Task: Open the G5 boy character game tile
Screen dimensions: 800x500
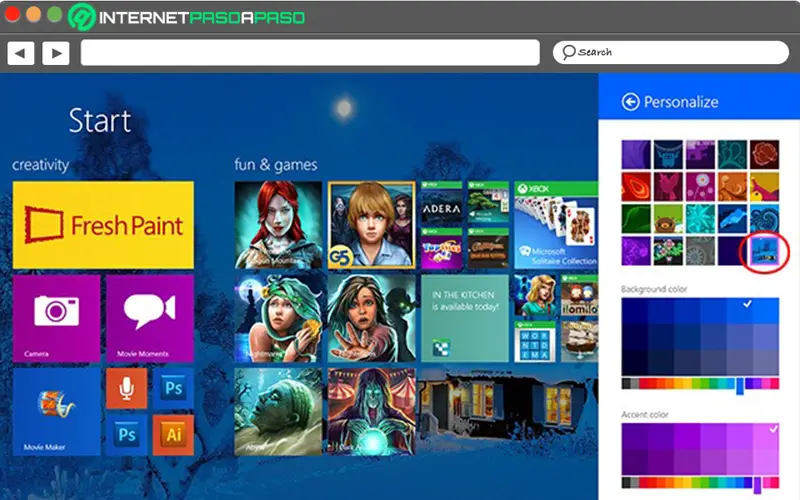Action: click(371, 225)
